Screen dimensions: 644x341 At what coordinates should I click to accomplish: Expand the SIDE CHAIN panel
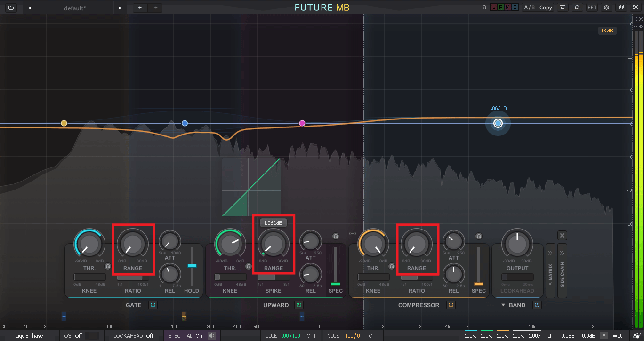(x=562, y=270)
